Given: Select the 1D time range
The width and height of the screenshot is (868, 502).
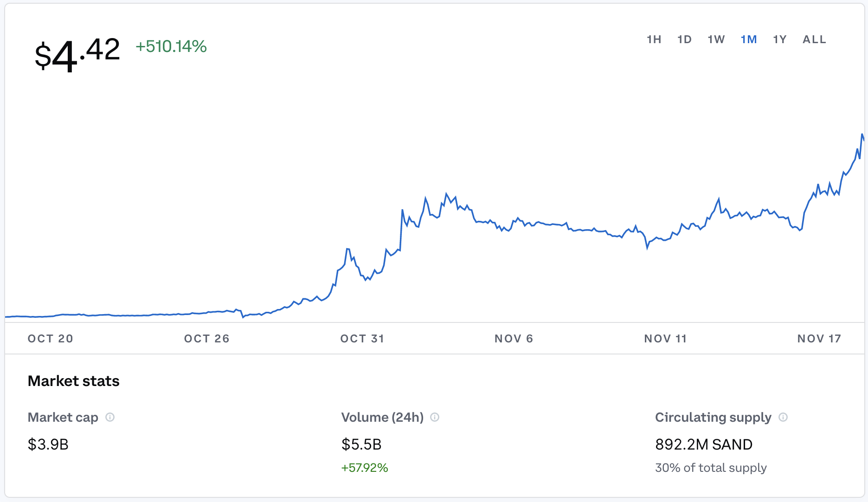Looking at the screenshot, I should 684,39.
